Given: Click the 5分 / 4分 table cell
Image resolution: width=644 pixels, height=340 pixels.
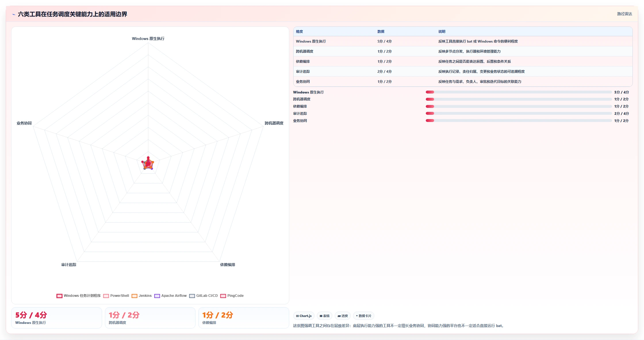Looking at the screenshot, I should click(384, 41).
